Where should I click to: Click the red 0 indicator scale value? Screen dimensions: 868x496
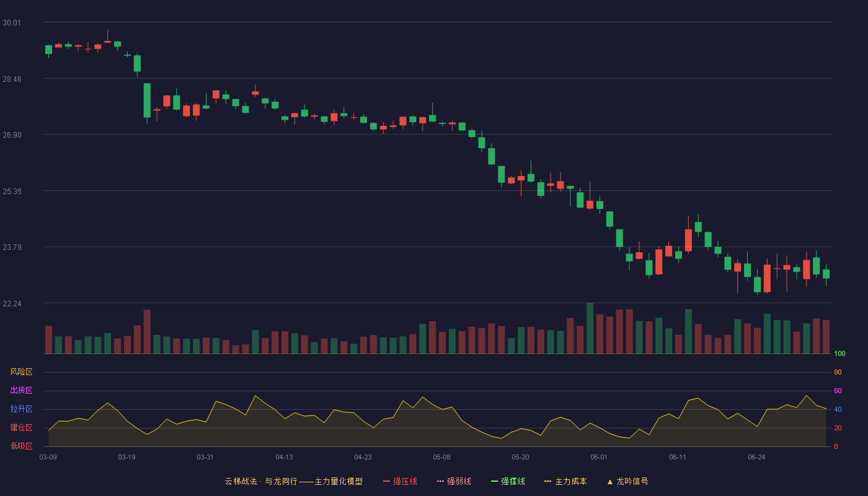(836, 446)
